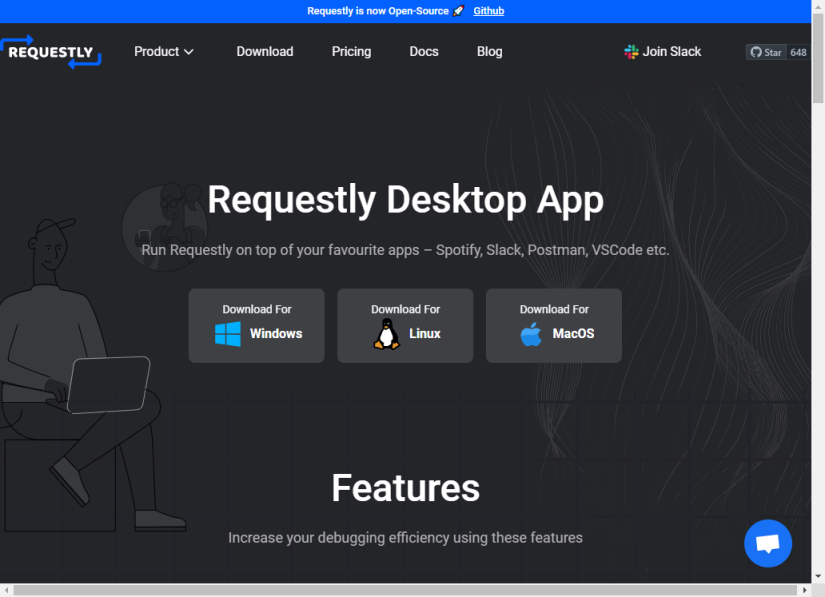Click the Windows logo icon
The image size is (825, 597).
(x=228, y=333)
